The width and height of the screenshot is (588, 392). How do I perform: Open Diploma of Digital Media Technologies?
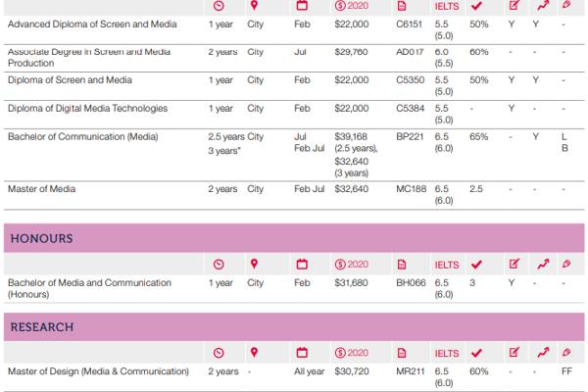[87, 109]
